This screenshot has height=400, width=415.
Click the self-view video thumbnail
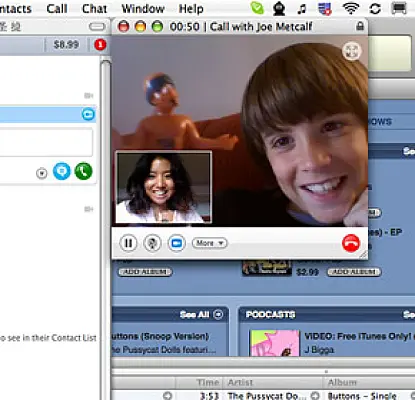(163, 187)
